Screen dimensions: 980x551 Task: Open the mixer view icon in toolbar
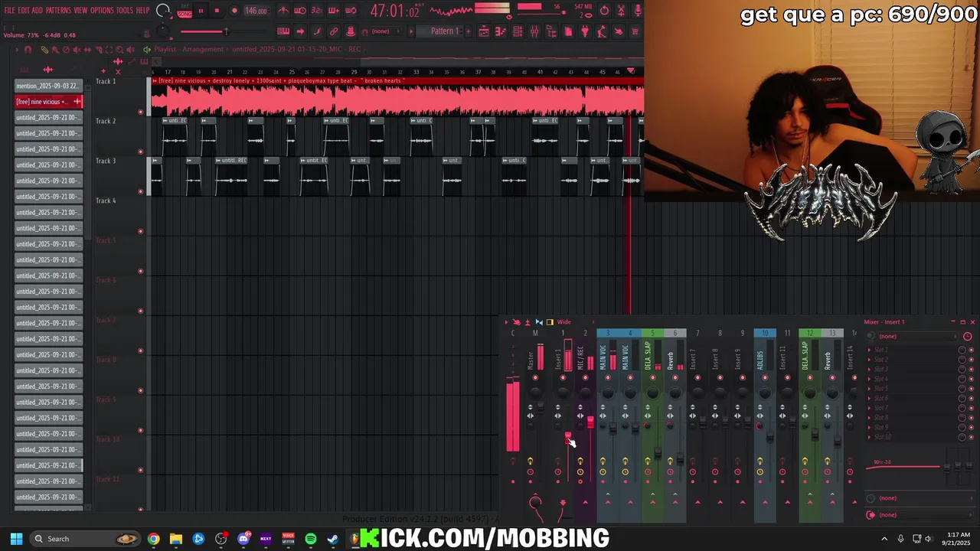click(534, 31)
